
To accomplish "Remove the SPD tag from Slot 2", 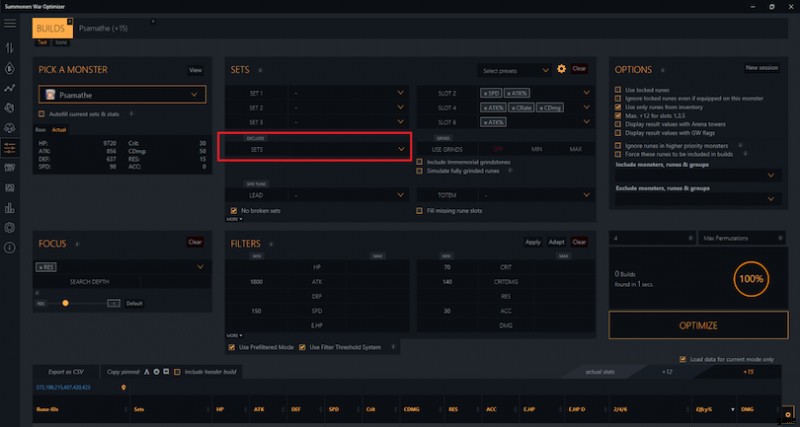I will 485,92.
